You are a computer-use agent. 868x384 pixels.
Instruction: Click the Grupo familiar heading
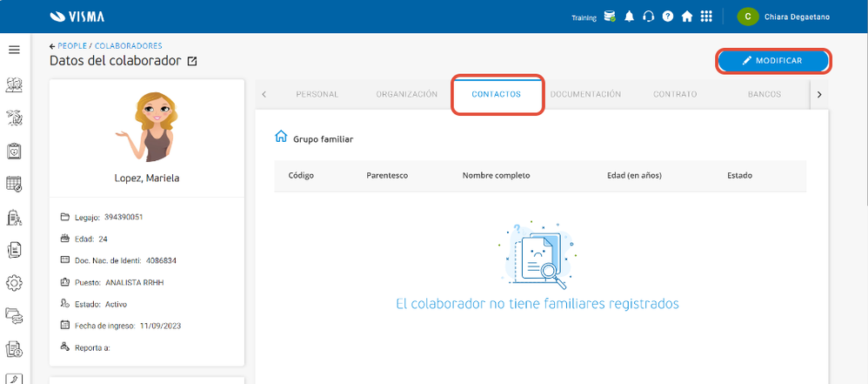324,139
